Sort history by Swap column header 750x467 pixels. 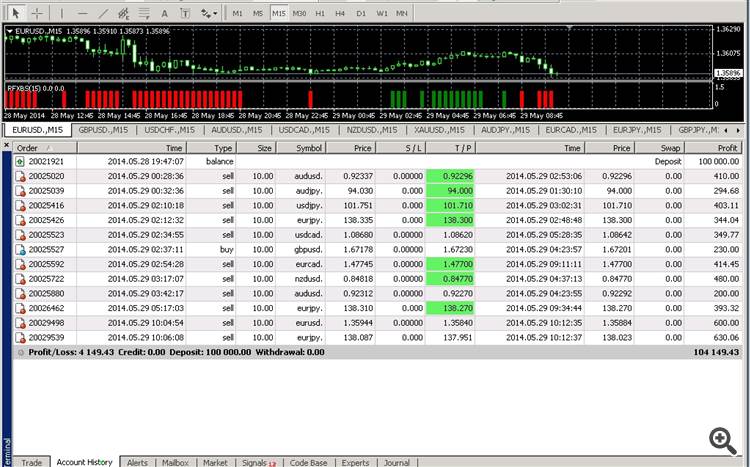coord(660,148)
